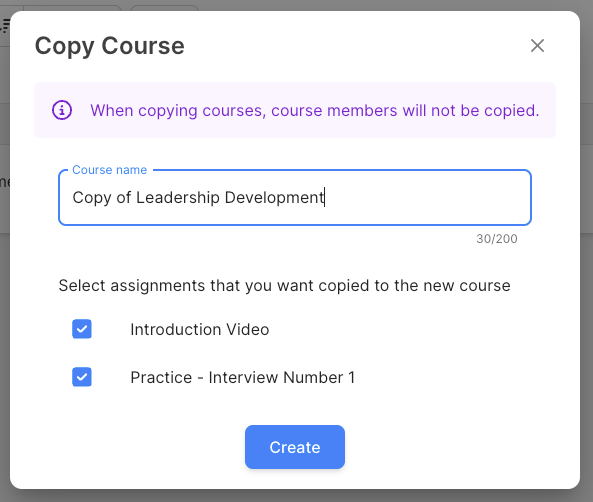Click the Practice - Interview Number 1 label
593x502 pixels.
pos(242,378)
